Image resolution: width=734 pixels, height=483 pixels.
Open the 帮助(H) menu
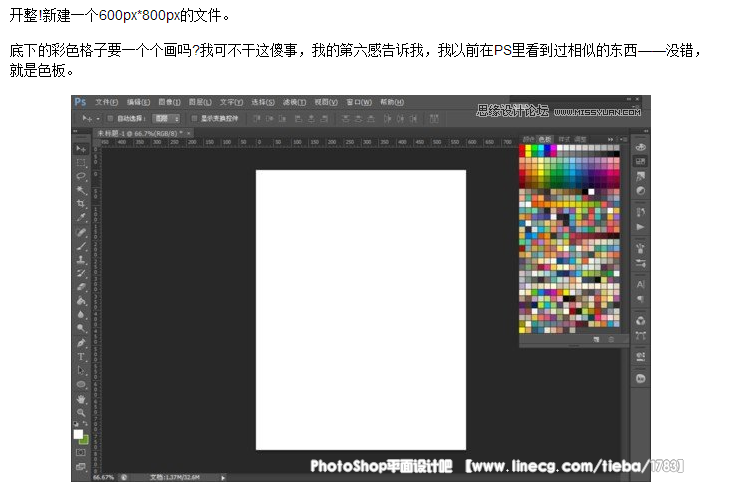click(x=392, y=102)
